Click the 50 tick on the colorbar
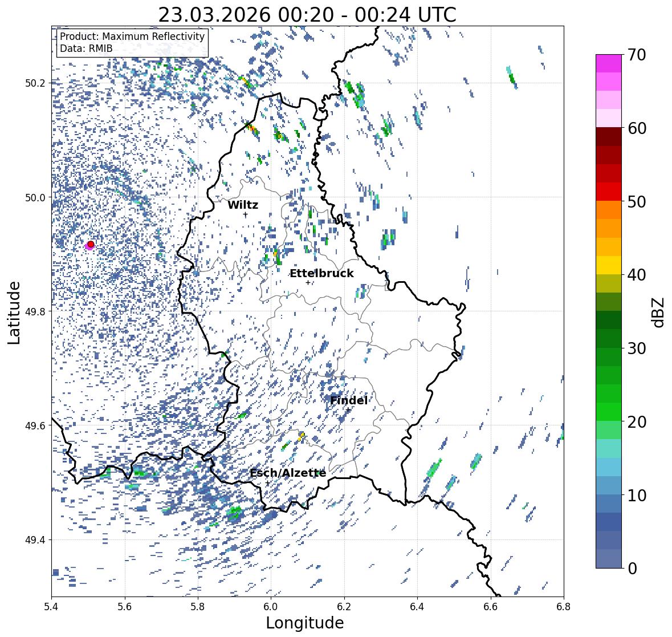The image size is (672, 637). [637, 201]
